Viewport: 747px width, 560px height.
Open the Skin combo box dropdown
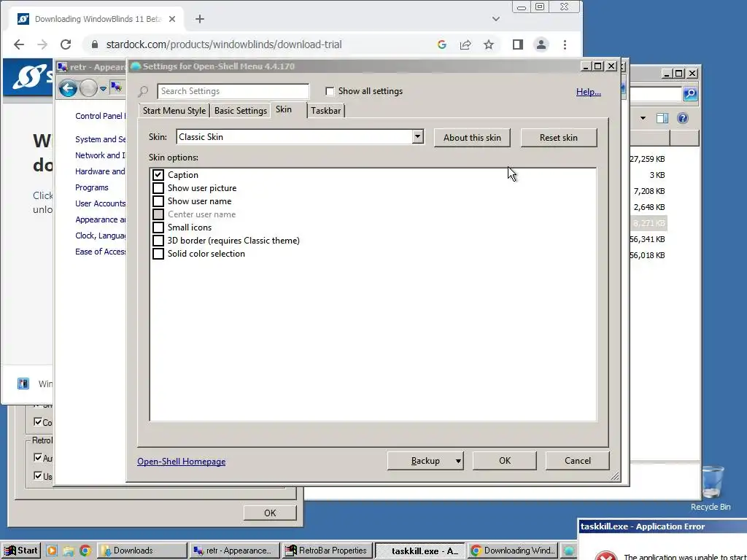[417, 136]
